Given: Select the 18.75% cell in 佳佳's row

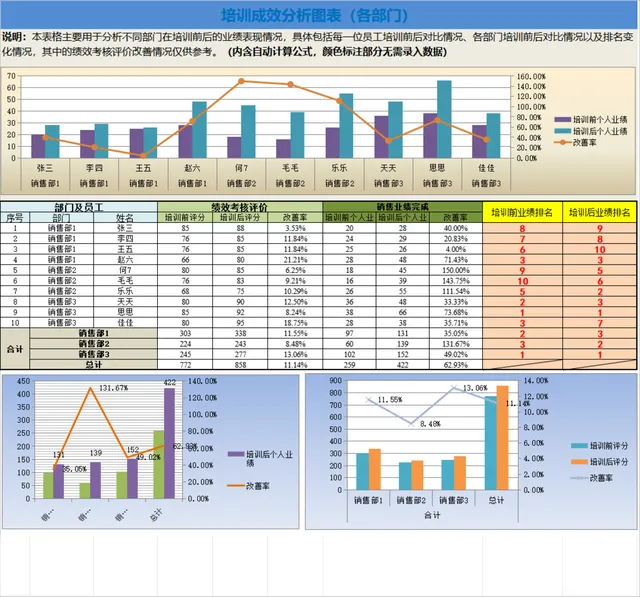Looking at the screenshot, I should 295,323.
